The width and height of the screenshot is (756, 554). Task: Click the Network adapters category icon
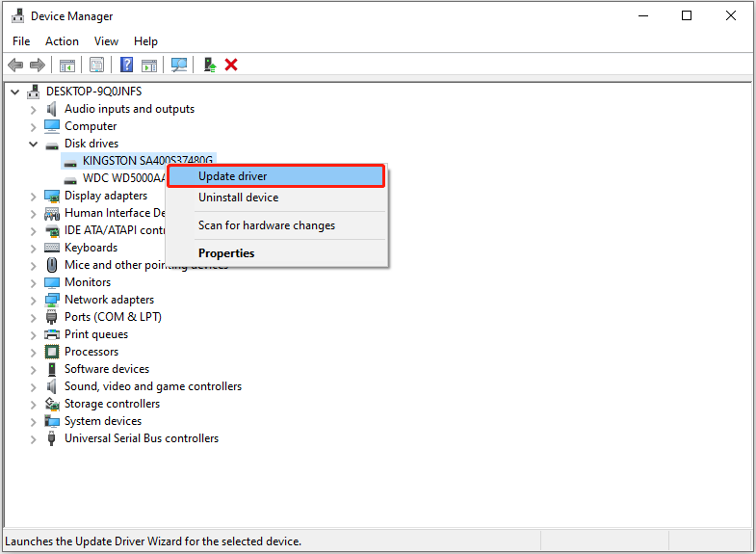52,300
